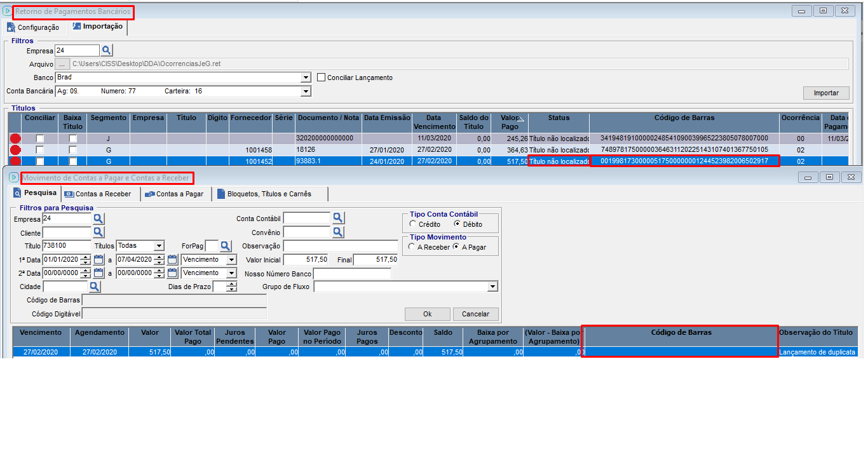Click the search icon next to Empresa 24 in Filtros
This screenshot has height=453, width=868.
[107, 50]
